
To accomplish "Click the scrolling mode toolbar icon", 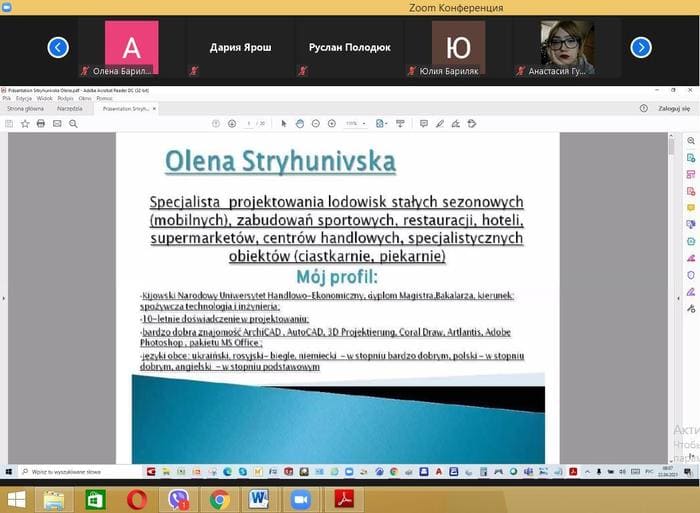I will (400, 124).
